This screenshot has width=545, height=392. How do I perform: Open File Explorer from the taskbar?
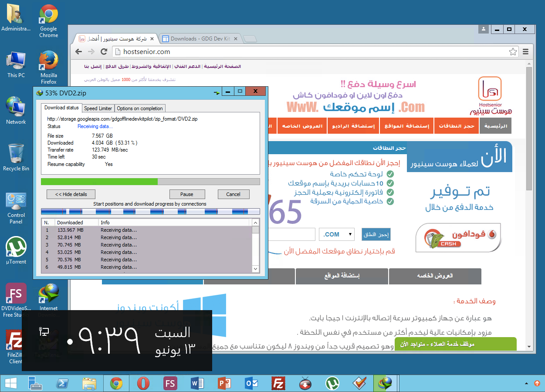coord(89,383)
